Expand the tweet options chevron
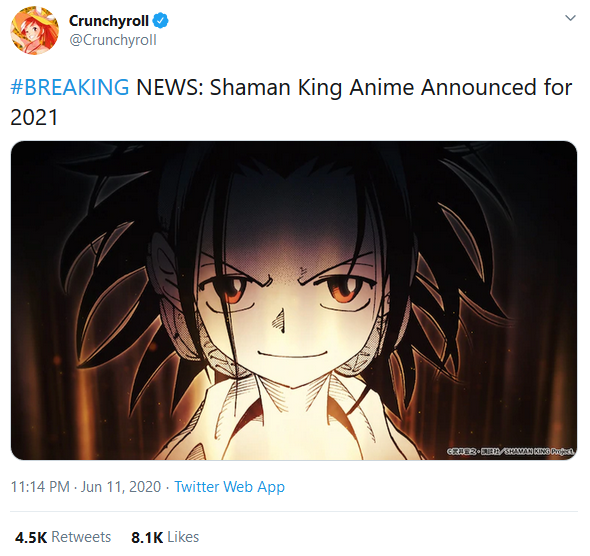This screenshot has width=590, height=556. click(x=570, y=18)
